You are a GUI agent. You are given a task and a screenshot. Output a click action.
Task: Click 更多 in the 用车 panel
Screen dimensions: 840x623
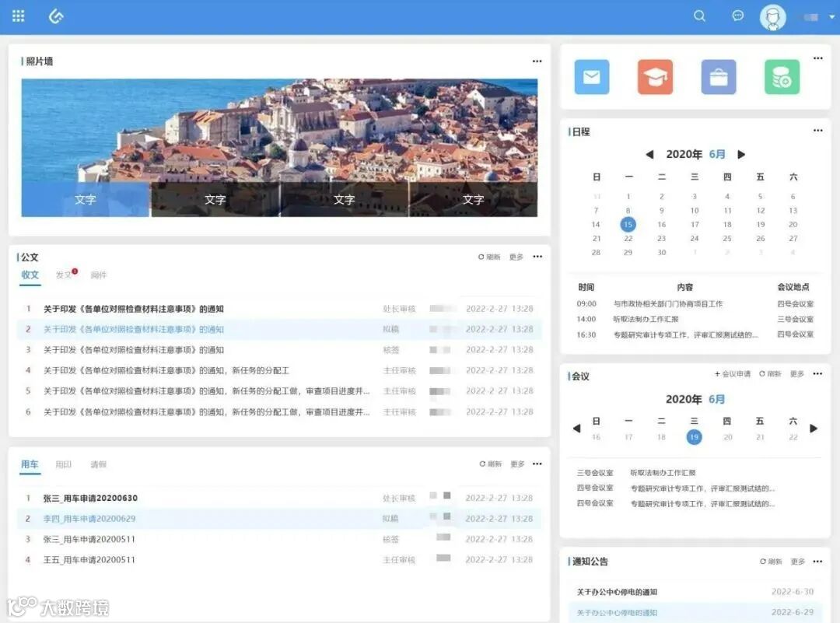[x=517, y=464]
